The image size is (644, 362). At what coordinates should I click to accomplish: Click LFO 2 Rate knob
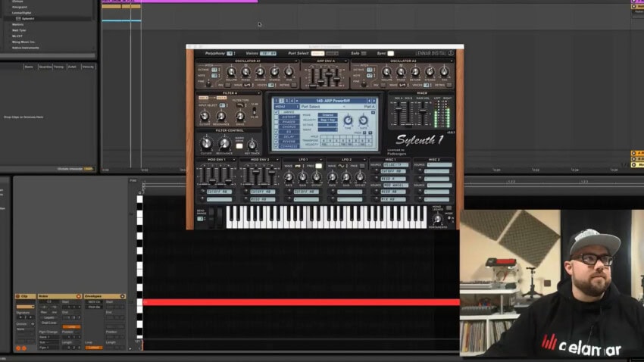coord(333,177)
